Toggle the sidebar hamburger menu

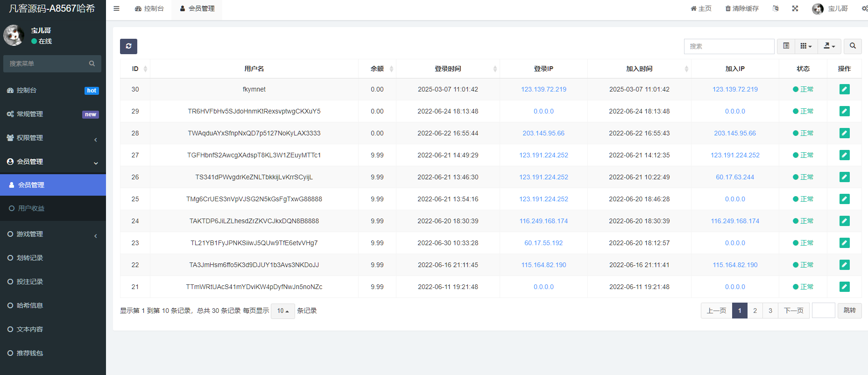[116, 8]
